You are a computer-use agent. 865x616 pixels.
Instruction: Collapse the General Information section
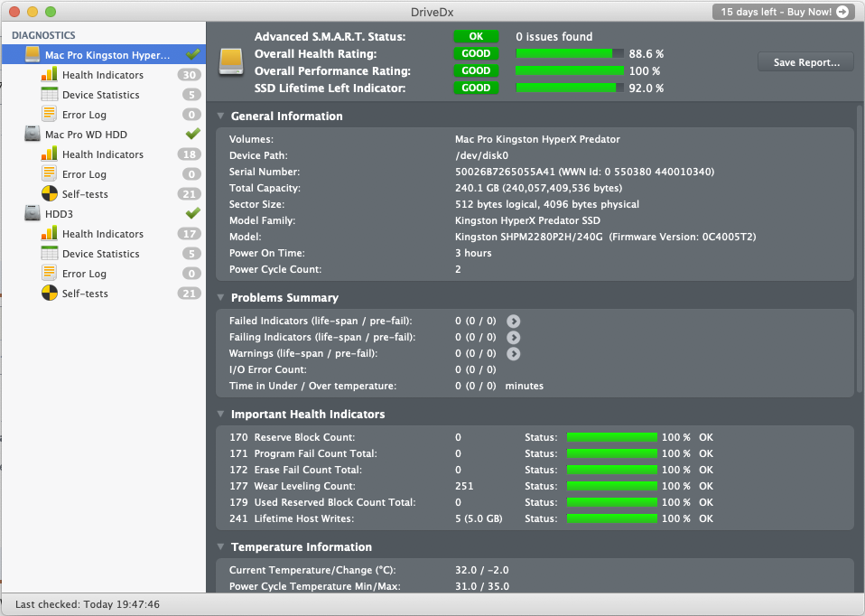[x=220, y=116]
